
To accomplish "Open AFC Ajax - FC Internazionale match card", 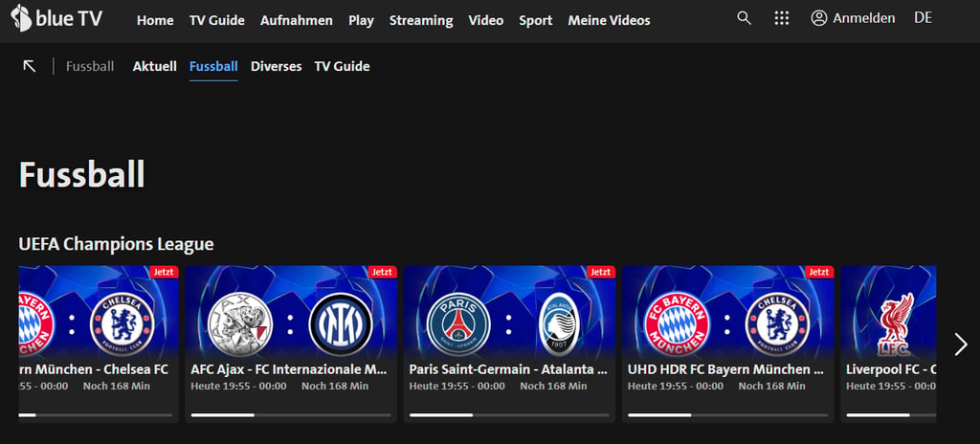I will tap(291, 344).
